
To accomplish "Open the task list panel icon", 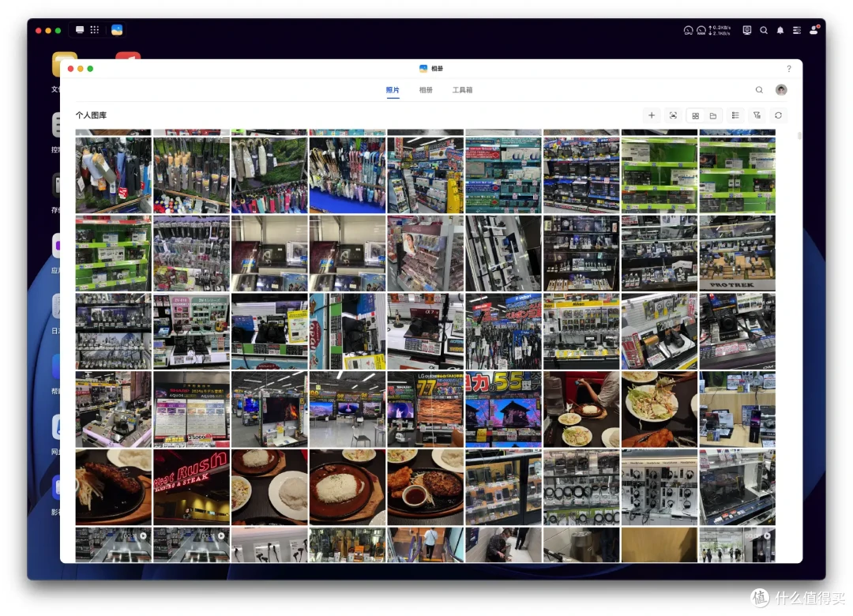I will pos(796,31).
